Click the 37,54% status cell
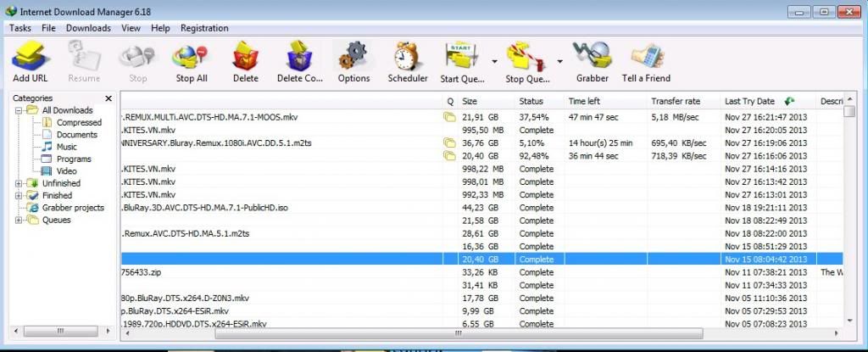Image resolution: width=868 pixels, height=352 pixels. tap(534, 118)
